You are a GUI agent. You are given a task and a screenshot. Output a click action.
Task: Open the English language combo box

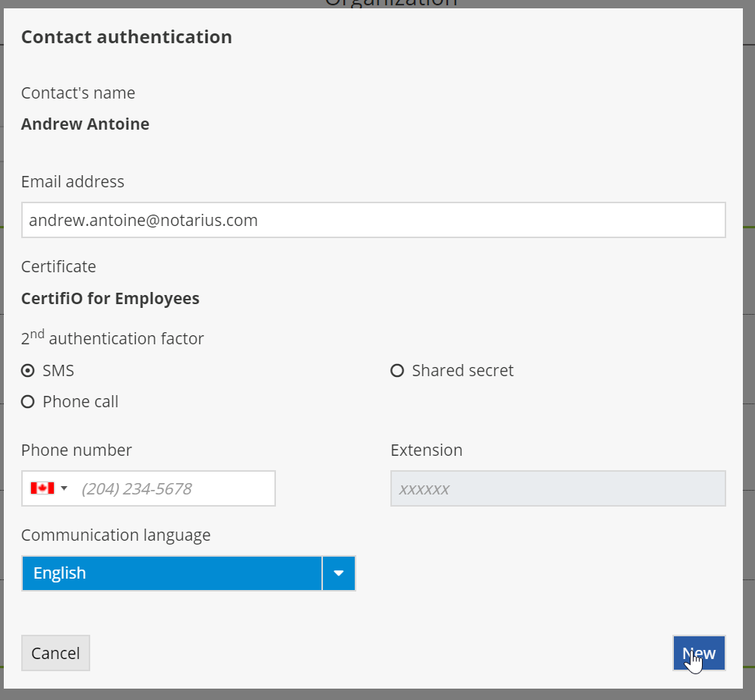click(x=172, y=573)
